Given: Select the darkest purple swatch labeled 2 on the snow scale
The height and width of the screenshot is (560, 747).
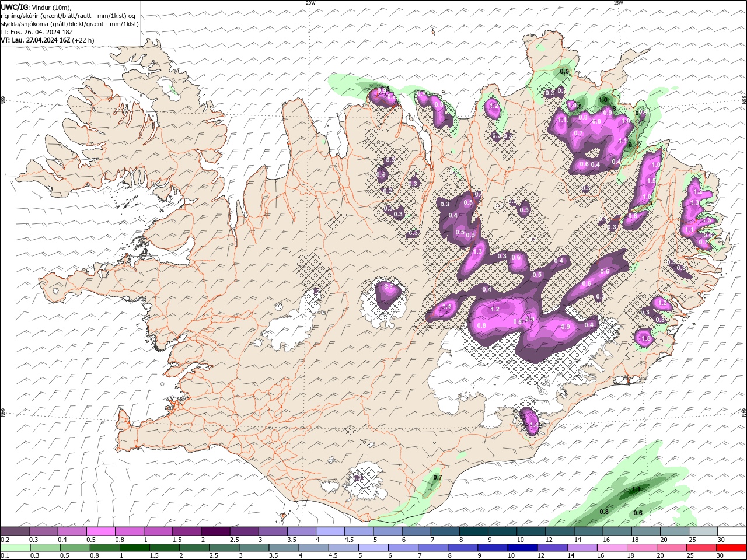Looking at the screenshot, I should (x=215, y=531).
